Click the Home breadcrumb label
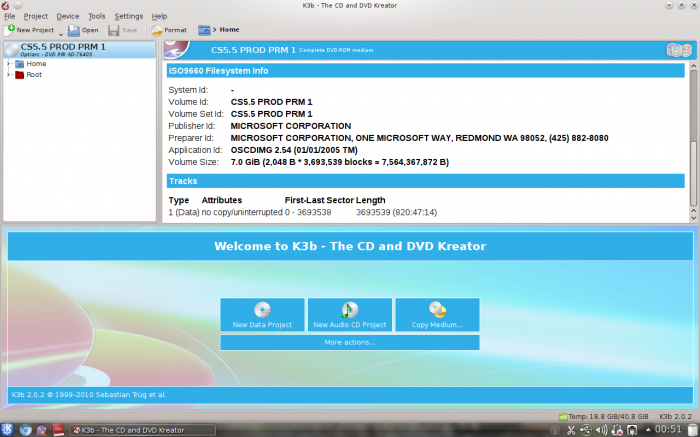 tap(229, 29)
